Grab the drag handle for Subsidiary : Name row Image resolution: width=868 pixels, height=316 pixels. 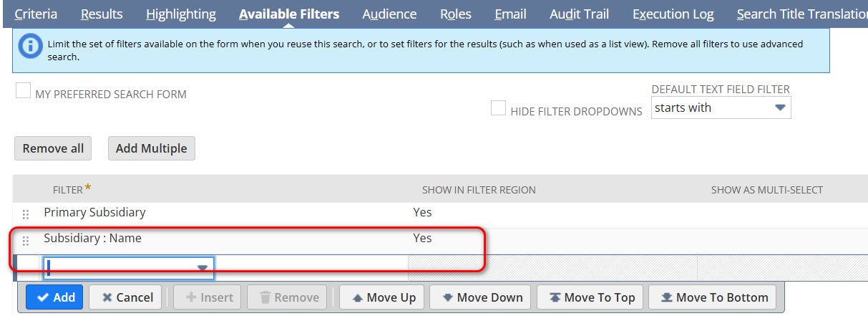click(x=26, y=240)
